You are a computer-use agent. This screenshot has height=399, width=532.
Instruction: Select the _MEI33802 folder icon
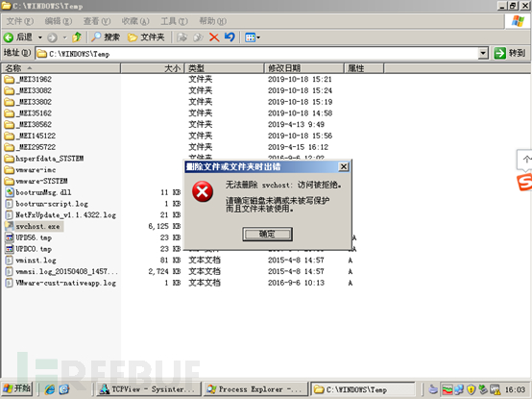[10, 102]
